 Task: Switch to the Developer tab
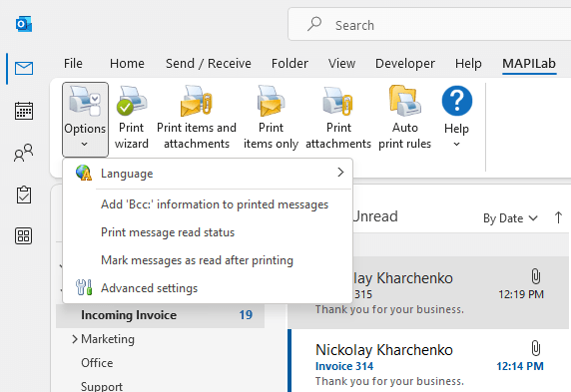(405, 63)
